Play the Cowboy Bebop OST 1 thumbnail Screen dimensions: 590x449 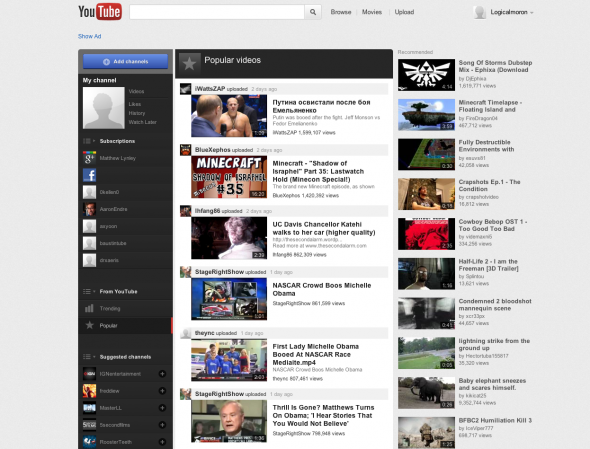[426, 234]
